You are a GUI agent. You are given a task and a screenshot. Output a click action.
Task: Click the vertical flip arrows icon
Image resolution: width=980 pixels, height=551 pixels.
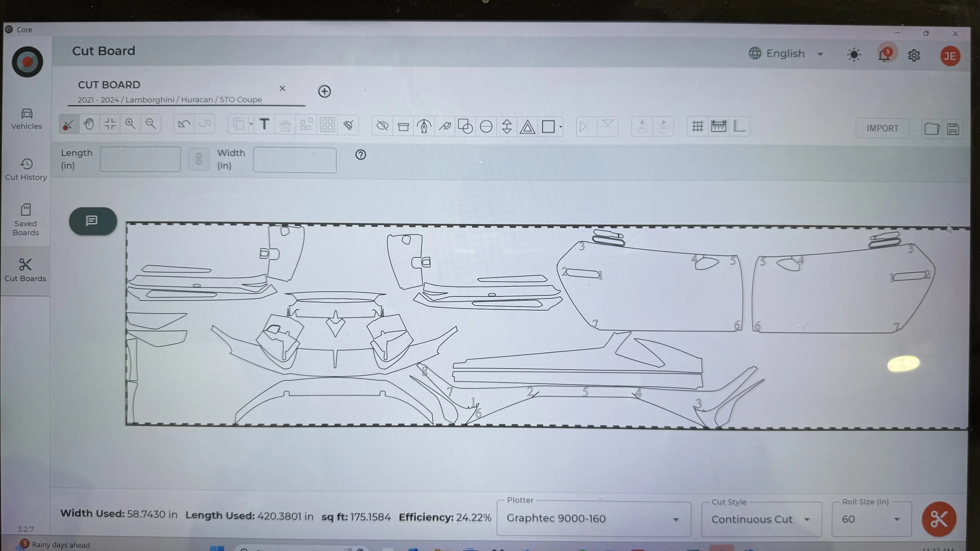pos(507,127)
